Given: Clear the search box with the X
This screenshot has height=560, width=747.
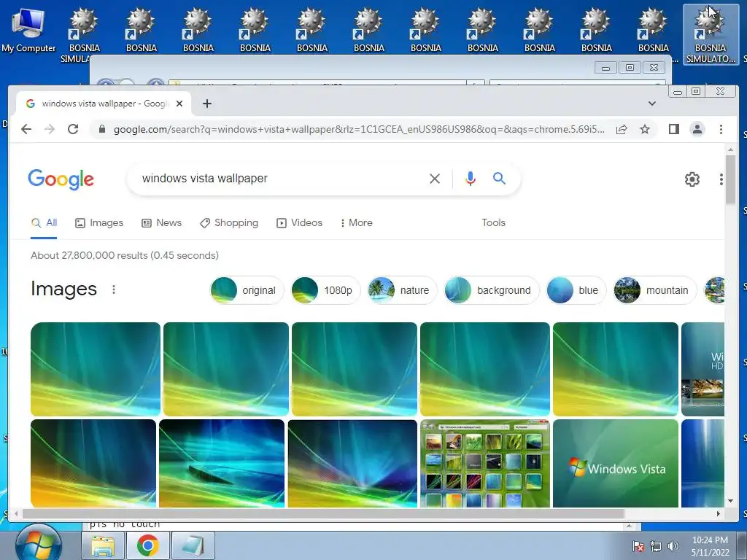Looking at the screenshot, I should [x=435, y=179].
